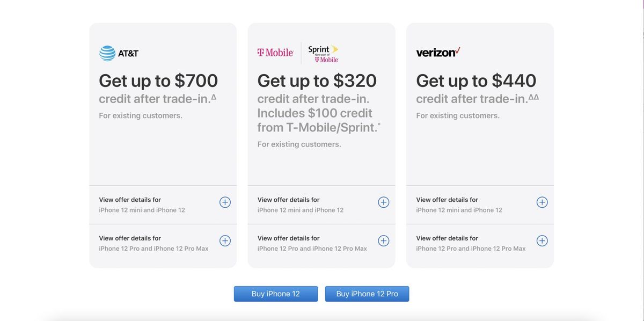The width and height of the screenshot is (644, 321).
Task: Click the ΔΔ footnote next to Verizon trade-in
Action: pos(533,96)
